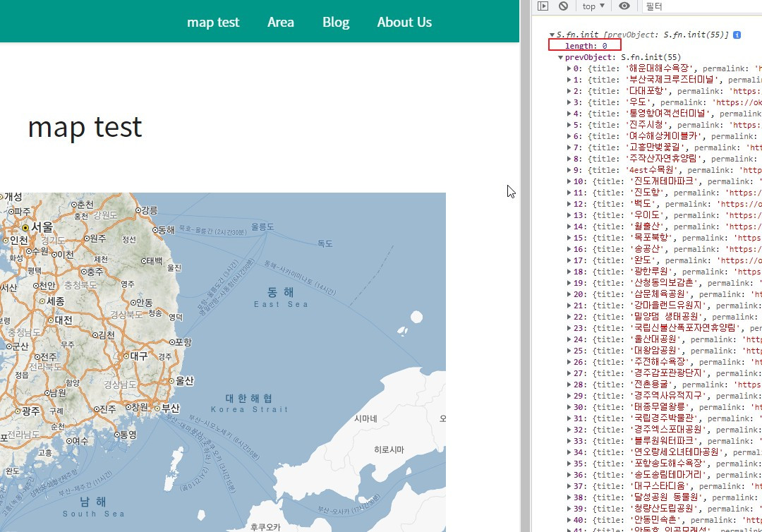The height and width of the screenshot is (532, 762).
Task: Open the About Us navigation item
Action: (x=404, y=23)
